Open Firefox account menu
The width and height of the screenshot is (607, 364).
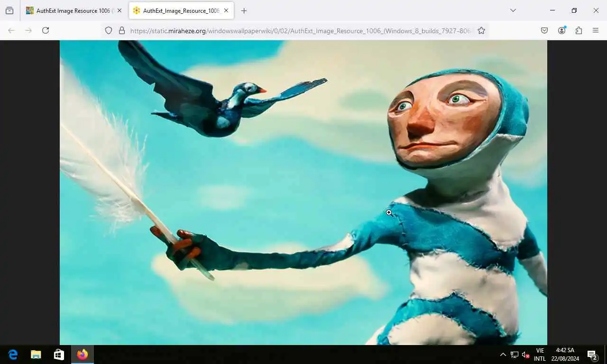click(x=561, y=30)
